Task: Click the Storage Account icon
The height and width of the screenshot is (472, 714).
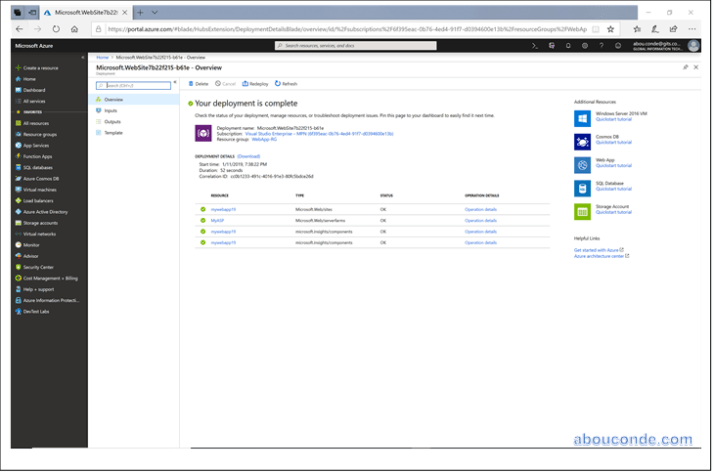Action: (x=582, y=211)
